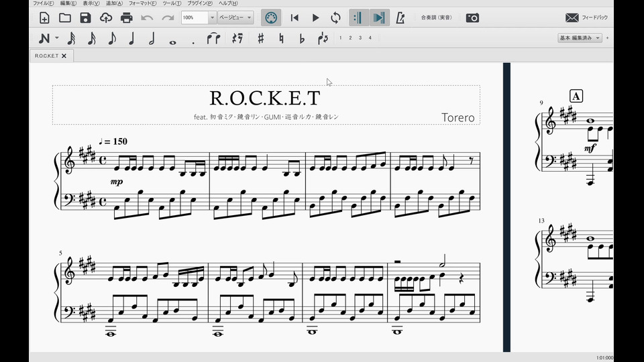Save the score with the floppy disk icon

click(85, 17)
